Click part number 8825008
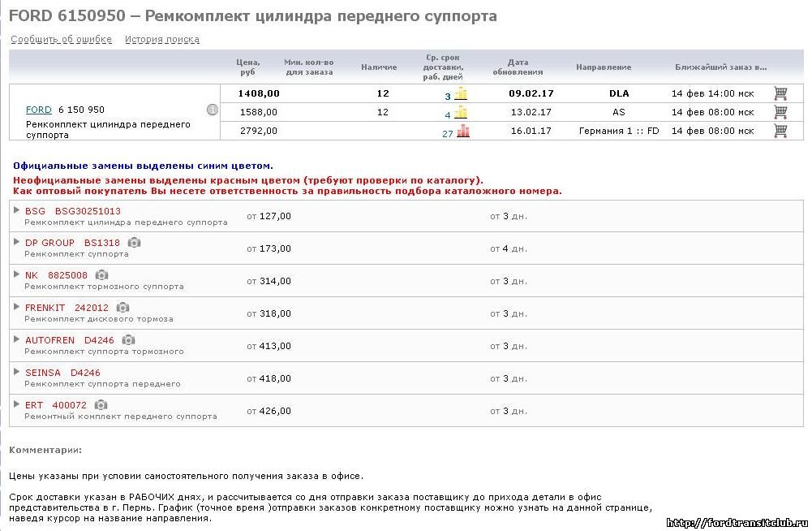812x531 pixels. click(68, 275)
